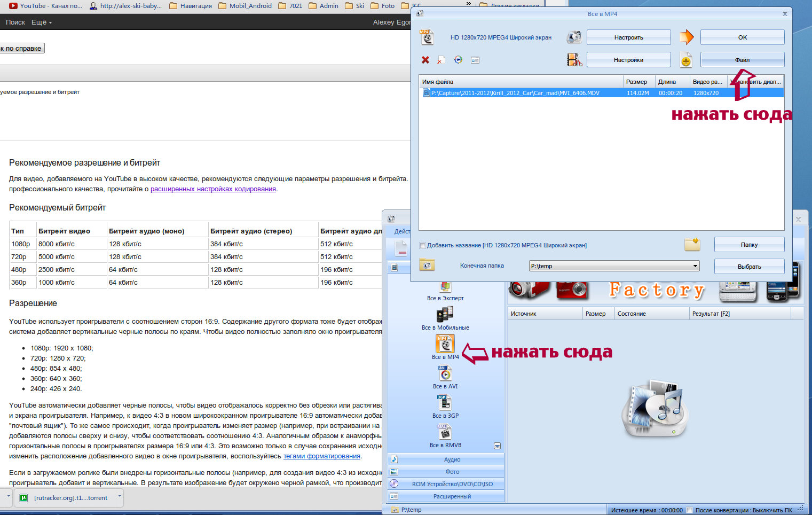
Task: Click the MP4 output format icon in dialog
Action: click(427, 37)
